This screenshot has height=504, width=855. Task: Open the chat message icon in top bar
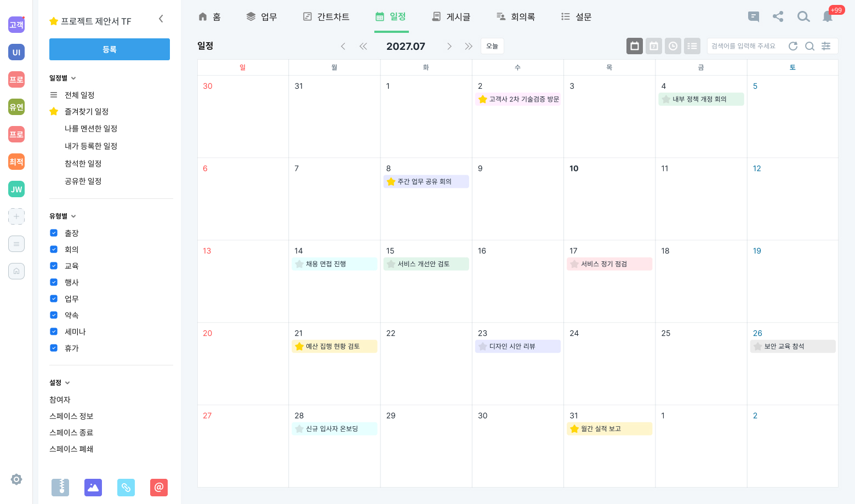(754, 16)
